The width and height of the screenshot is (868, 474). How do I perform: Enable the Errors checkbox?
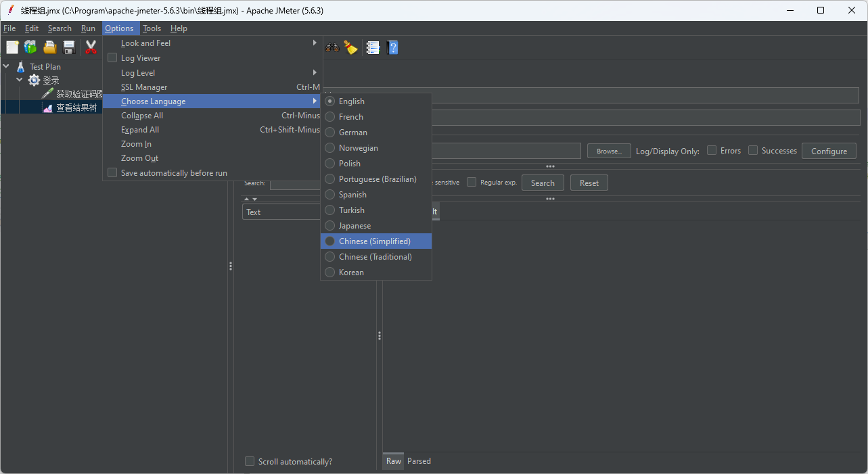pos(712,150)
